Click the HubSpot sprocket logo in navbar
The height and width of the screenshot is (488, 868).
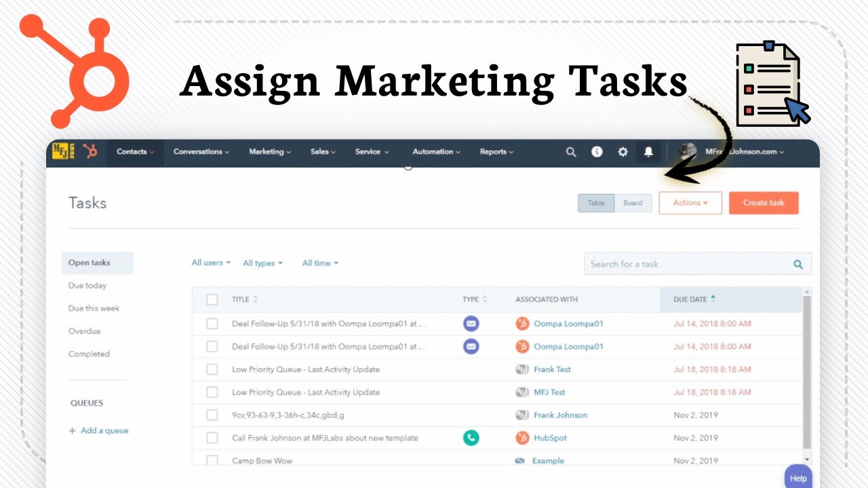click(x=90, y=152)
